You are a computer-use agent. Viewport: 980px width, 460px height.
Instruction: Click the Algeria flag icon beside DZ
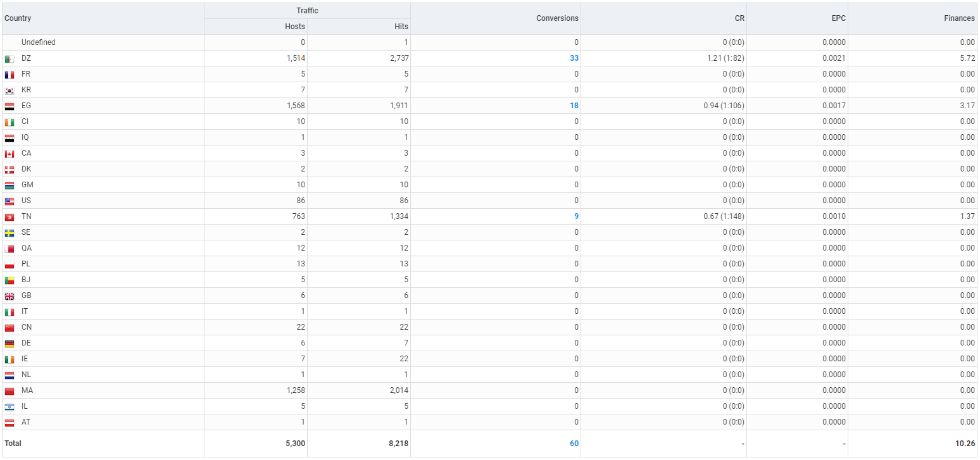(9, 59)
